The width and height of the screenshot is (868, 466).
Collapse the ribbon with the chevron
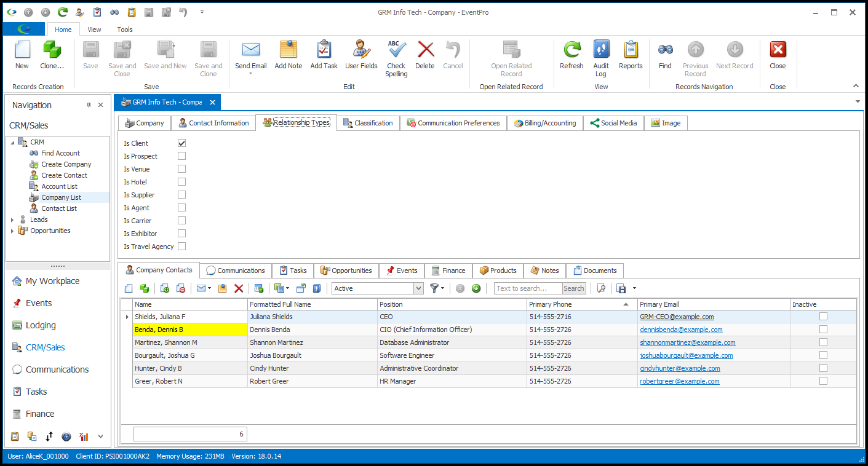click(x=855, y=86)
